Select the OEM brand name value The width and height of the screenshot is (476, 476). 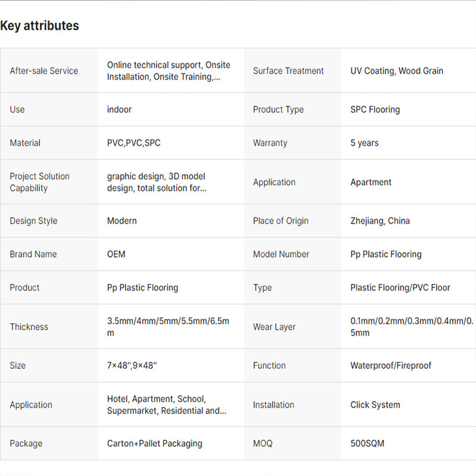click(116, 254)
